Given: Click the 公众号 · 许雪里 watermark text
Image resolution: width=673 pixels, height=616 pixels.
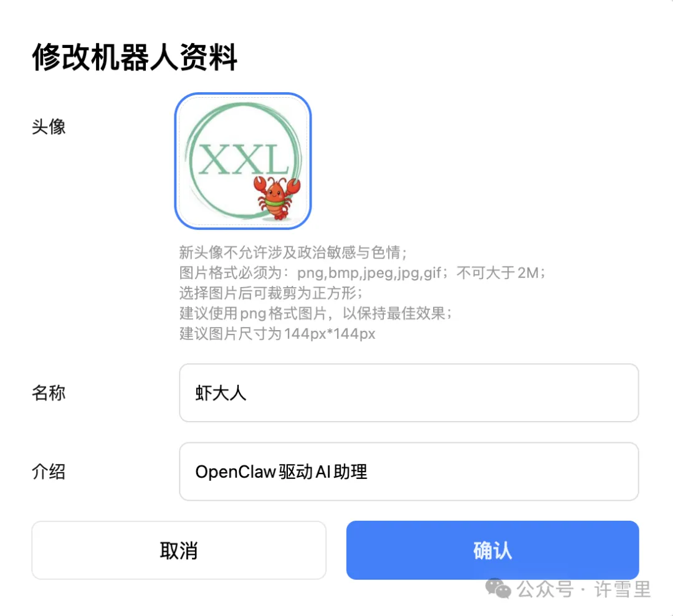Looking at the screenshot, I should click(584, 589).
